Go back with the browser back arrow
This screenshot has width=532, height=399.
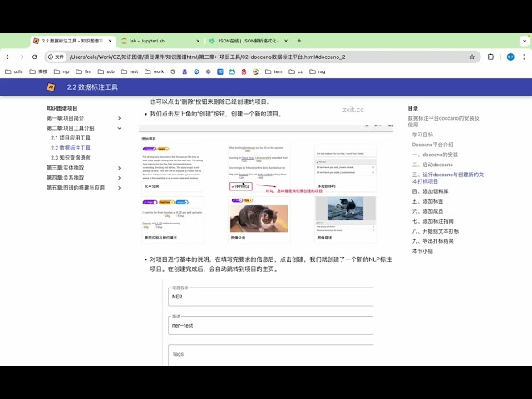tap(8, 57)
